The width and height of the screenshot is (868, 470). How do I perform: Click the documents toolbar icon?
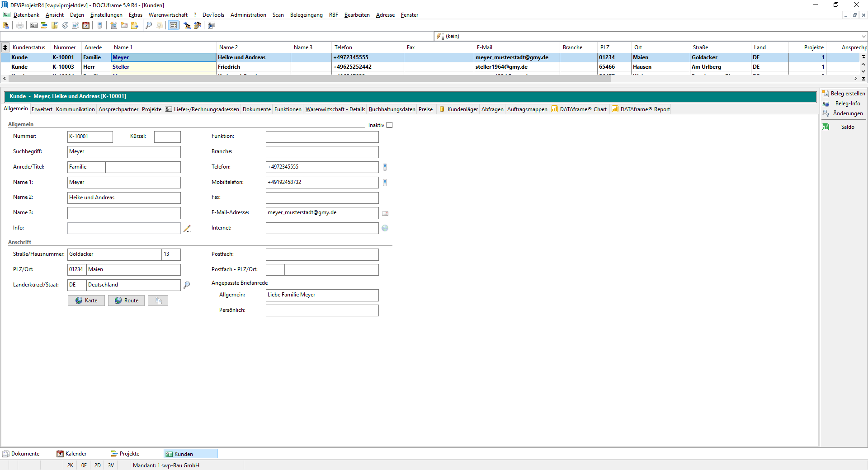75,25
